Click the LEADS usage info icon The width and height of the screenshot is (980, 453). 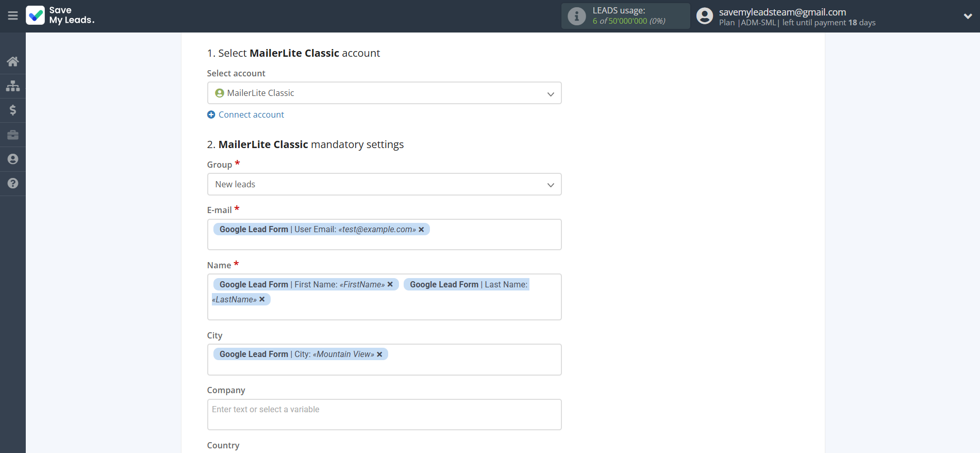pyautogui.click(x=576, y=16)
